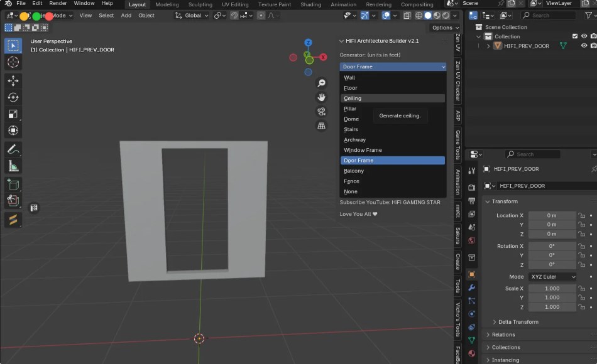Toggle the Collection exclusion checkbox
The width and height of the screenshot is (597, 364).
[x=574, y=36]
